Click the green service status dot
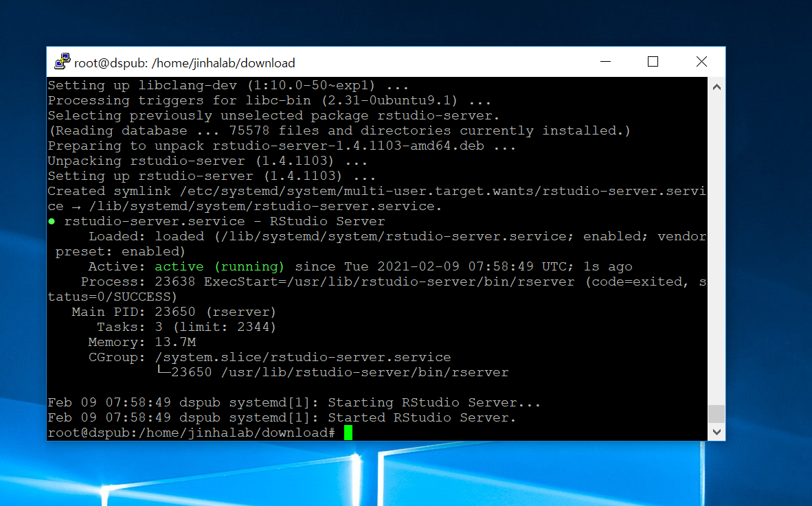 coord(52,222)
